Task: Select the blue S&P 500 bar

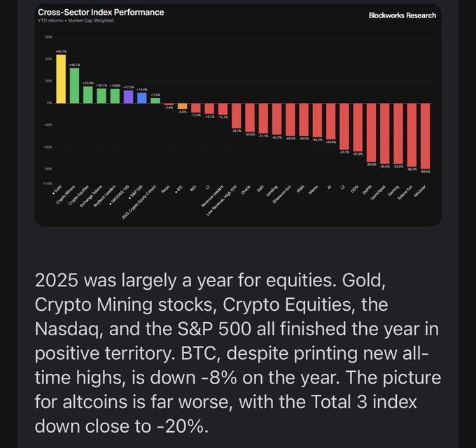Action: pyautogui.click(x=141, y=98)
